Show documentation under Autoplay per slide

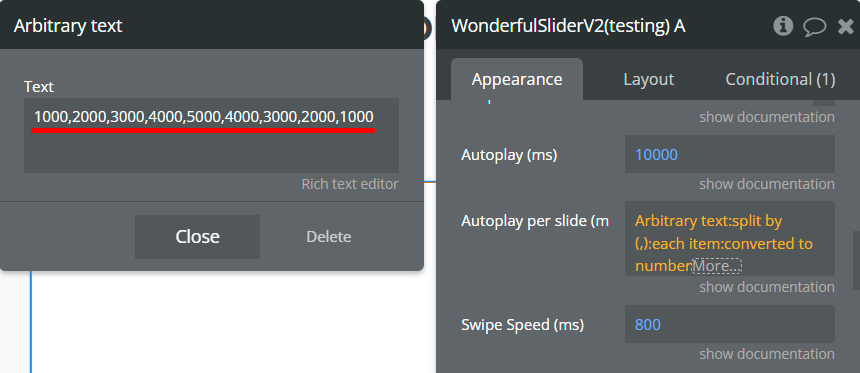click(x=767, y=287)
